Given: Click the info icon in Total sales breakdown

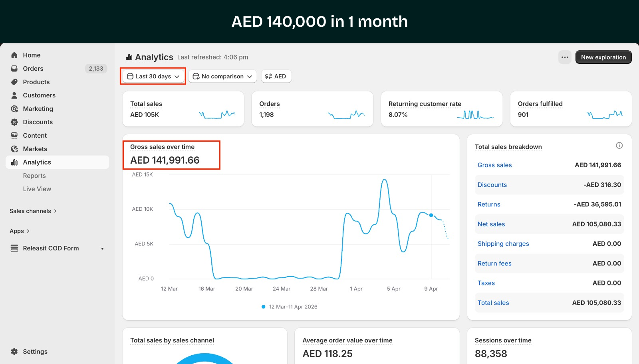Looking at the screenshot, I should click(x=619, y=146).
